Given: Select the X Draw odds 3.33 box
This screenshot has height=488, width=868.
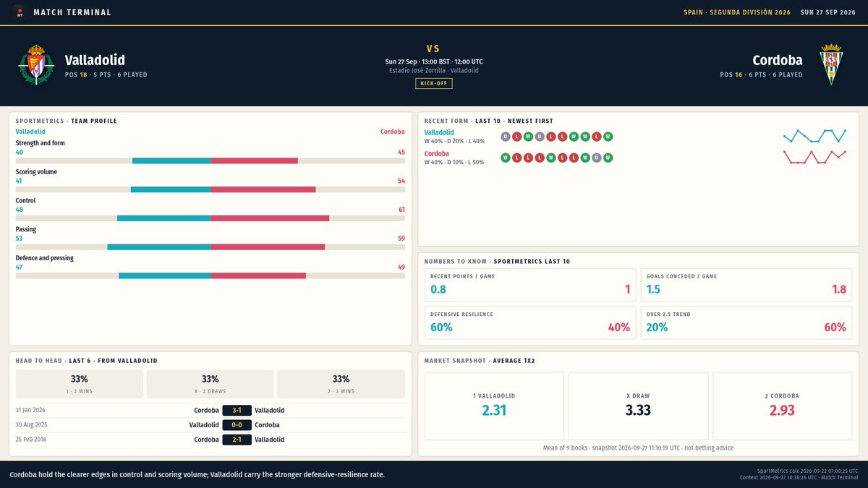Looking at the screenshot, I should tap(639, 406).
